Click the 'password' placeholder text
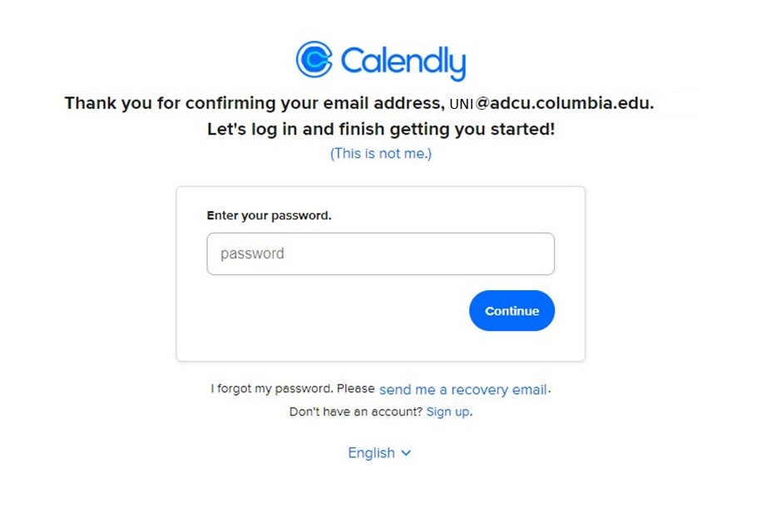The width and height of the screenshot is (757, 532). [252, 254]
